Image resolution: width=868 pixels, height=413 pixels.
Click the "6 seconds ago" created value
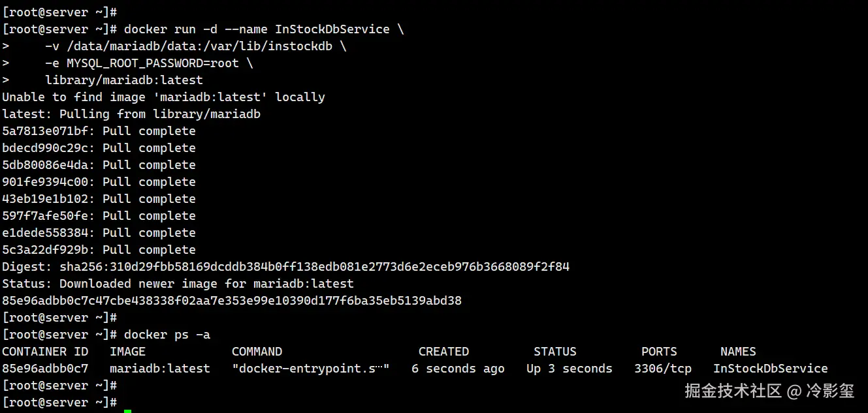click(458, 369)
